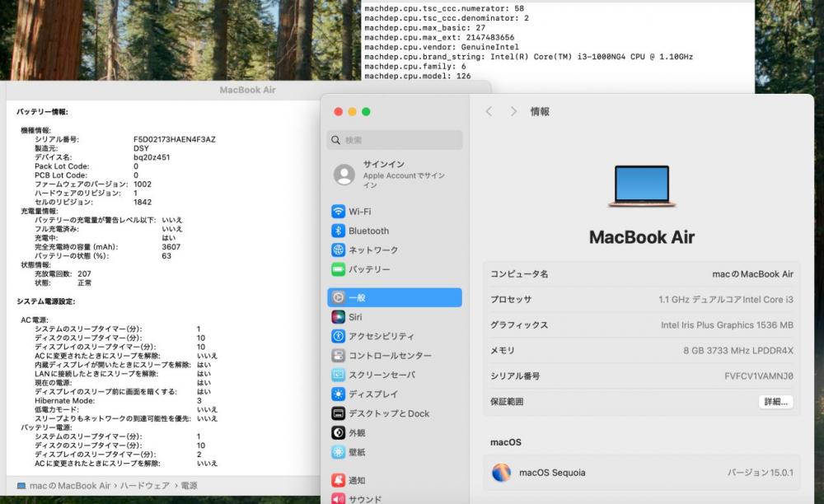
Task: Click the コントロールセンター icon
Action: click(339, 356)
